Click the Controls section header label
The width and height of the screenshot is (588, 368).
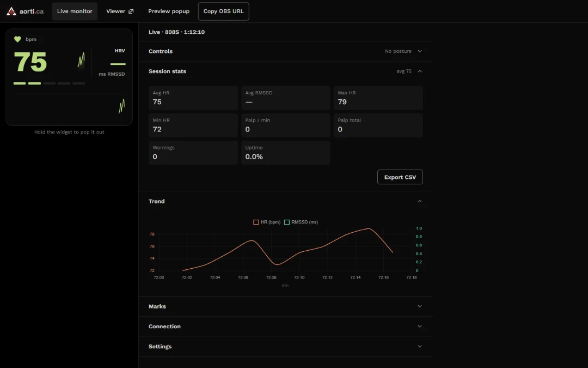pyautogui.click(x=161, y=51)
